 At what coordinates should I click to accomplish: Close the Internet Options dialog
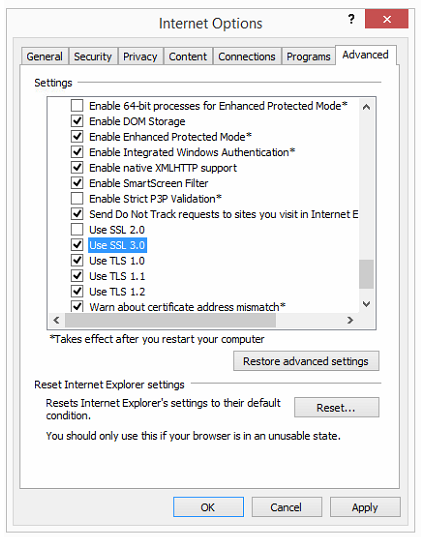(x=387, y=19)
